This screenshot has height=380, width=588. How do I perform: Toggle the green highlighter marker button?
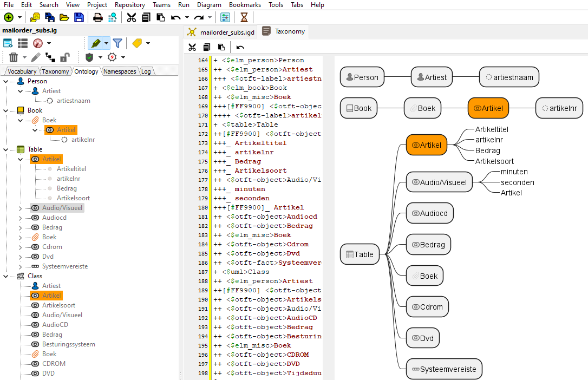click(x=95, y=43)
